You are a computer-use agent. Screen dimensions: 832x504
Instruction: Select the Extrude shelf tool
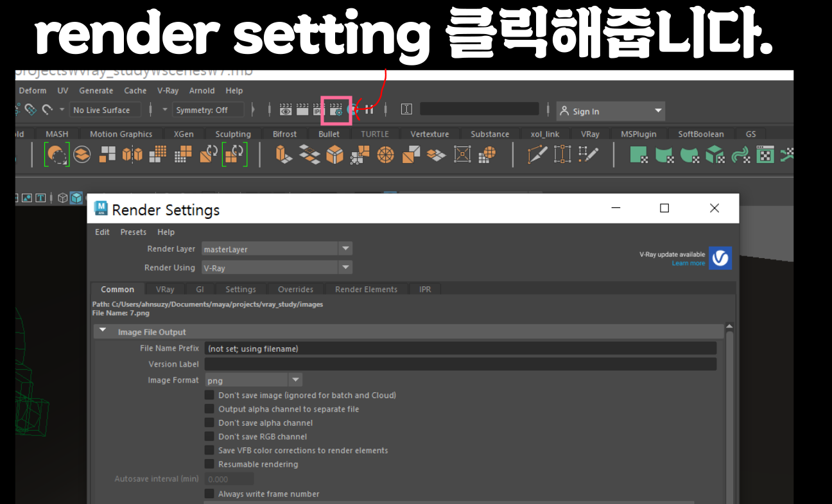coord(284,154)
